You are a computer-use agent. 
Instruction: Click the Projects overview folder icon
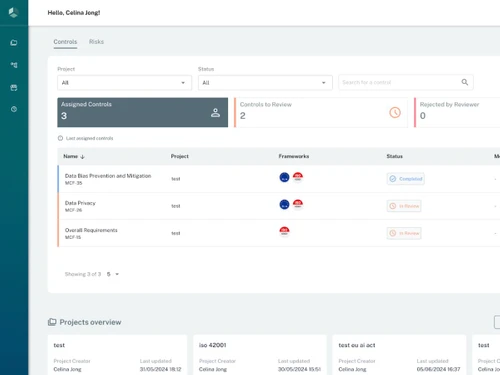[52, 322]
